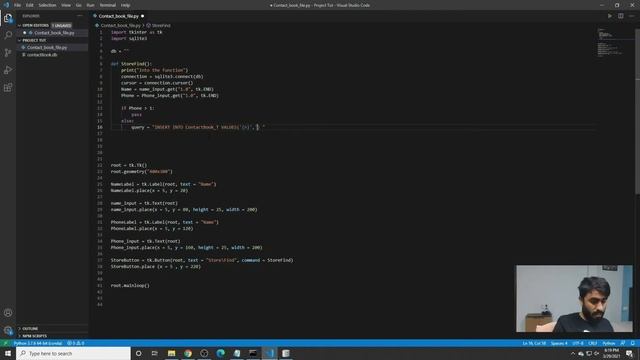Open Source Control view in activity bar

point(8,53)
